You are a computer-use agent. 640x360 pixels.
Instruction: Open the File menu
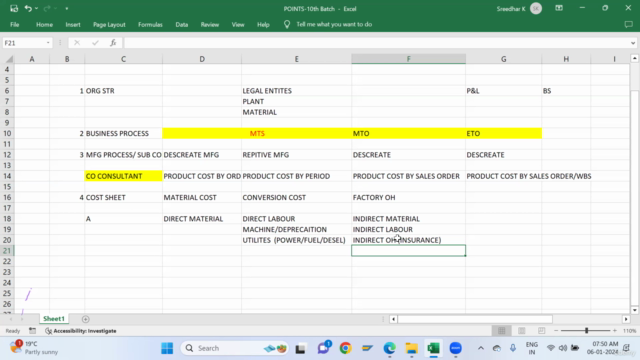coord(15,24)
